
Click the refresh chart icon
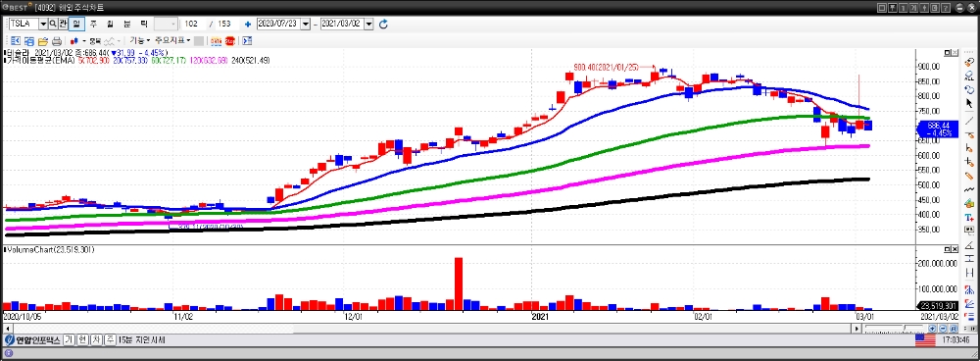[384, 24]
